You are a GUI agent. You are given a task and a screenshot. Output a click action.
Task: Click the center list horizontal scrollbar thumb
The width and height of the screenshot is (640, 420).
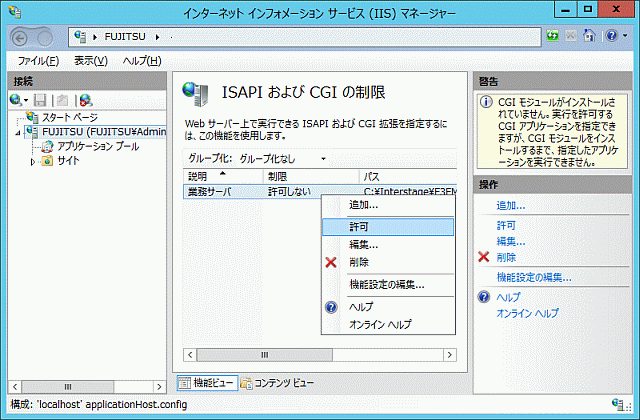coord(264,355)
